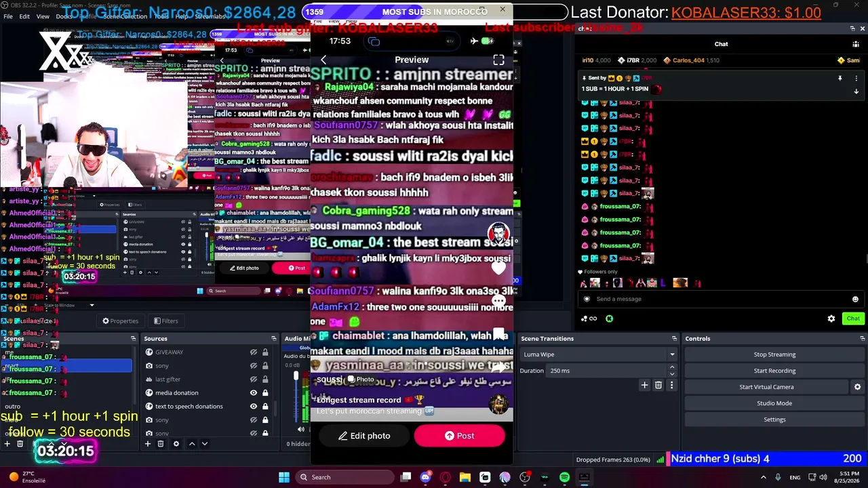This screenshot has width=868, height=488.
Task: Open the Edit menu
Action: 24,16
